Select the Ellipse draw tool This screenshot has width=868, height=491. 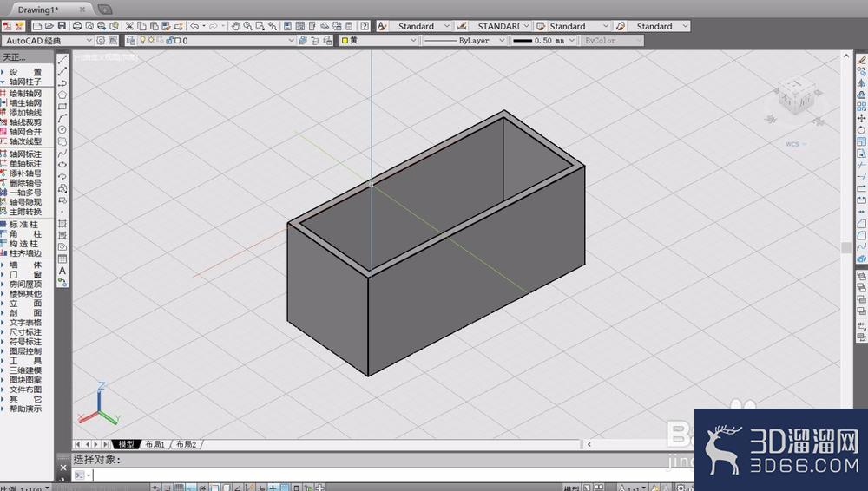[62, 165]
